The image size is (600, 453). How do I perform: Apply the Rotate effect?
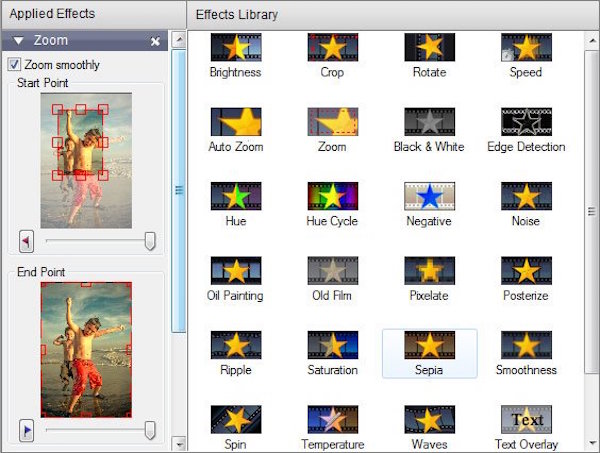429,48
